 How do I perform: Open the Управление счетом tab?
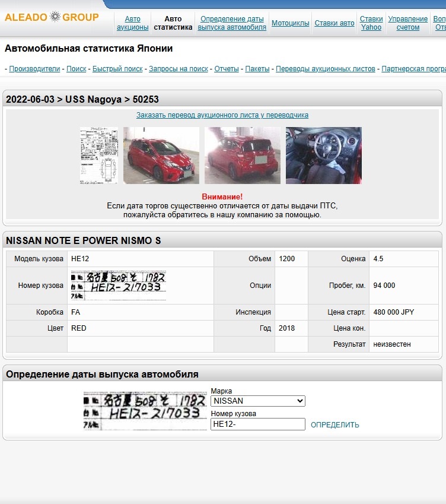(x=407, y=23)
